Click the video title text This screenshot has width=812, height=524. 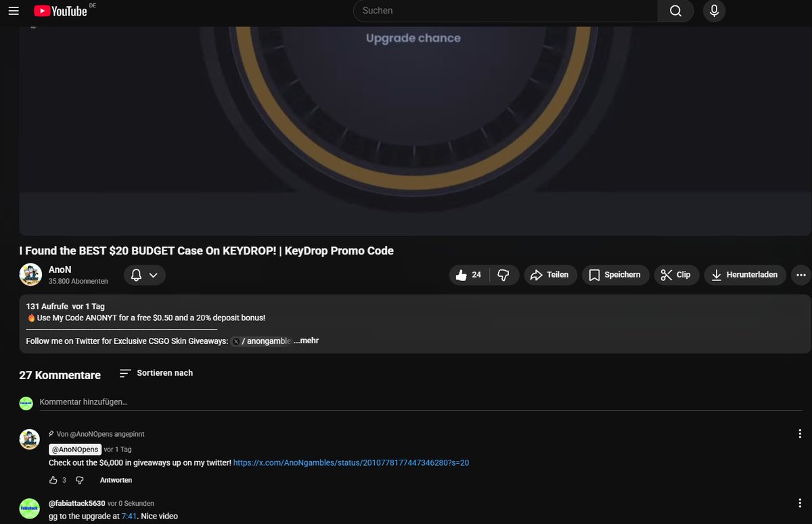tap(206, 250)
